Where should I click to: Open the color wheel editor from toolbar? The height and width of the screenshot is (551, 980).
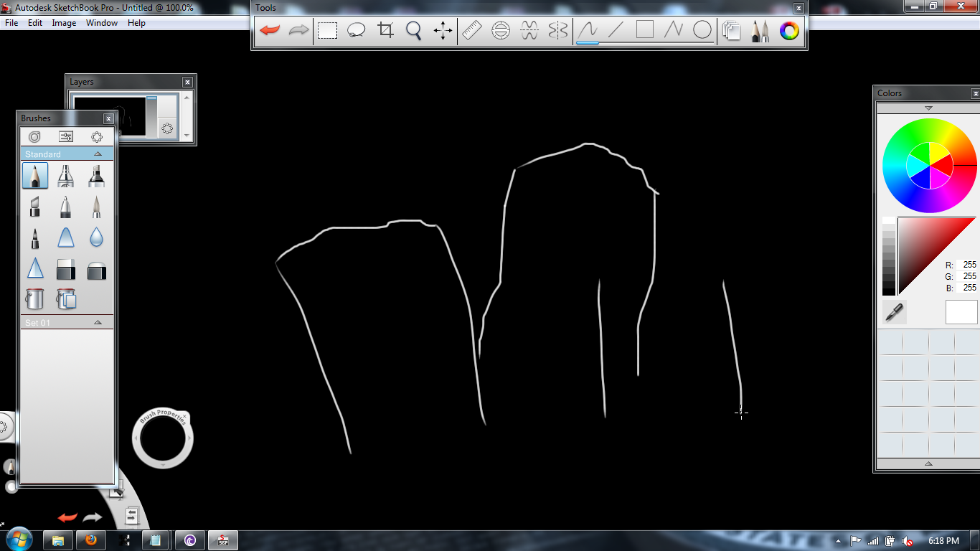coord(789,31)
